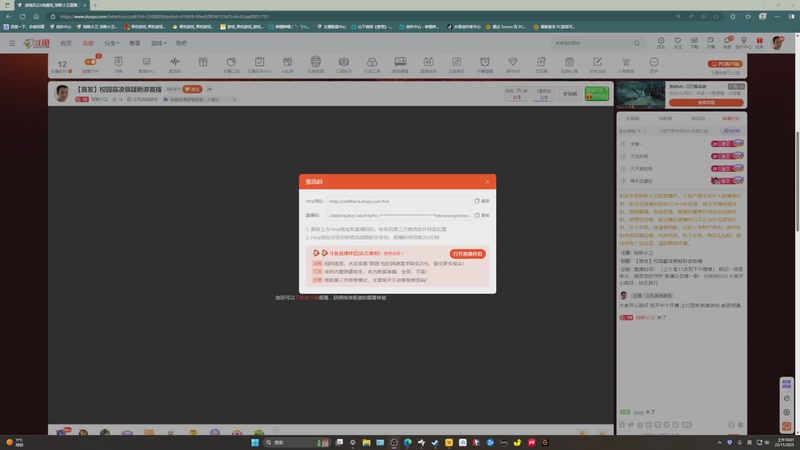Click the rtmp address field
This screenshot has width=800, height=450.
pos(398,201)
